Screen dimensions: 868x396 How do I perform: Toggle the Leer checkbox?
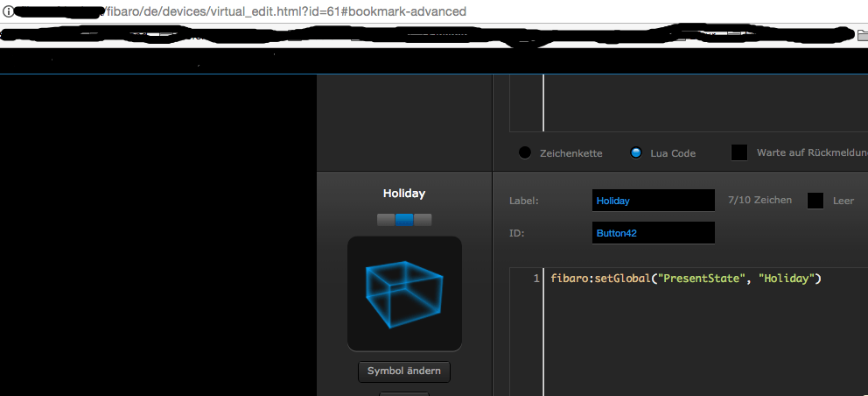coord(815,201)
